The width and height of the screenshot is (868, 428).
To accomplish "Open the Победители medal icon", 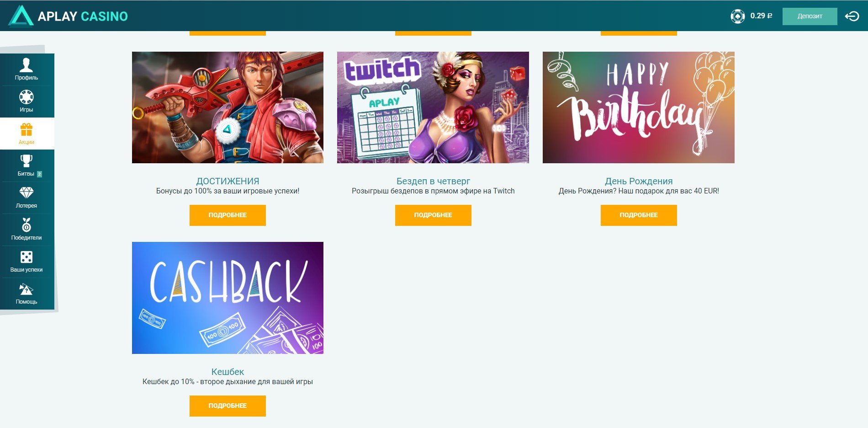I will click(26, 225).
